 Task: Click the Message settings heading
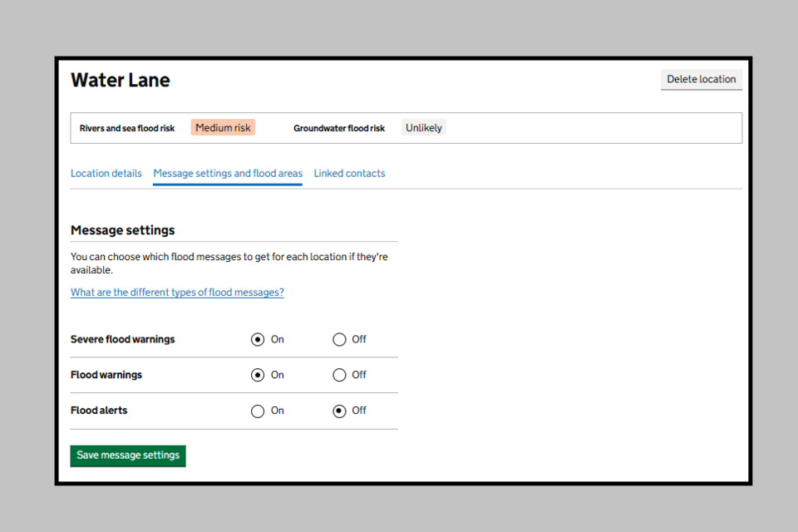[123, 230]
